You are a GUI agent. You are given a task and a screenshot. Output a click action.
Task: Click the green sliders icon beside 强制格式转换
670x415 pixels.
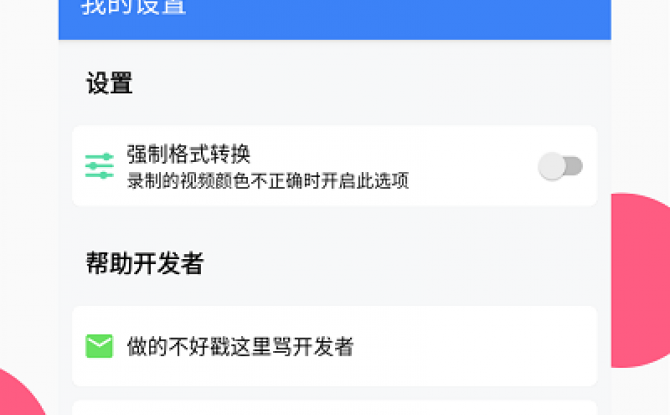tap(100, 166)
